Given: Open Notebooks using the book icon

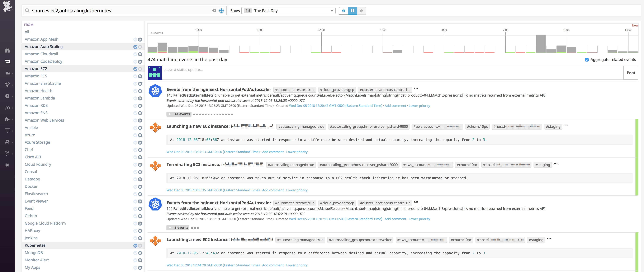Looking at the screenshot, I should 8,142.
